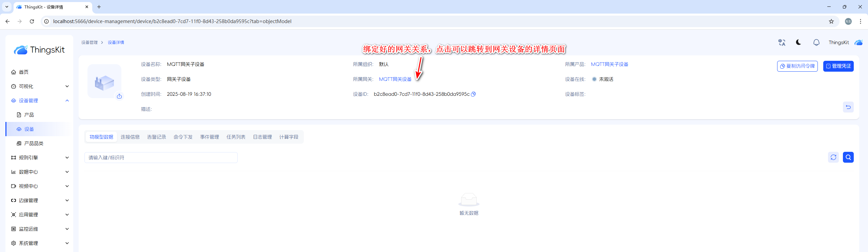Click the copy device ID icon

[x=474, y=94]
